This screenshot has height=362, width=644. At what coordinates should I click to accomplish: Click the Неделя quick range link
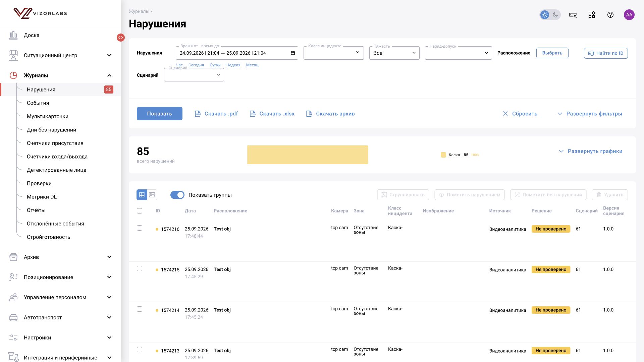coord(233,65)
